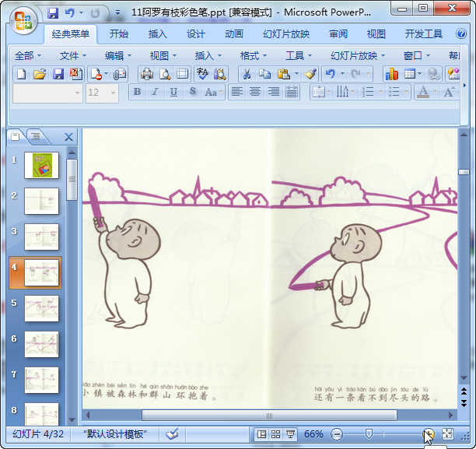The image size is (476, 449).
Task: Click the Office button orb
Action: pos(23,21)
